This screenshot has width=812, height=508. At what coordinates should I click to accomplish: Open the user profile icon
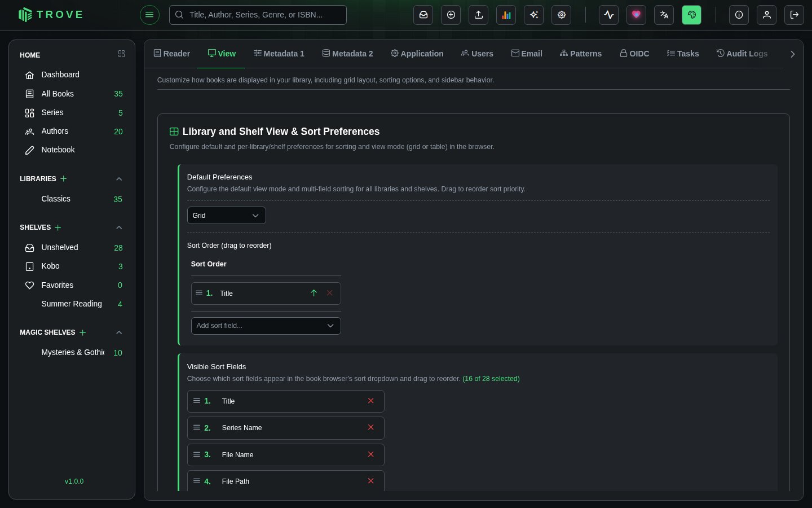point(767,15)
